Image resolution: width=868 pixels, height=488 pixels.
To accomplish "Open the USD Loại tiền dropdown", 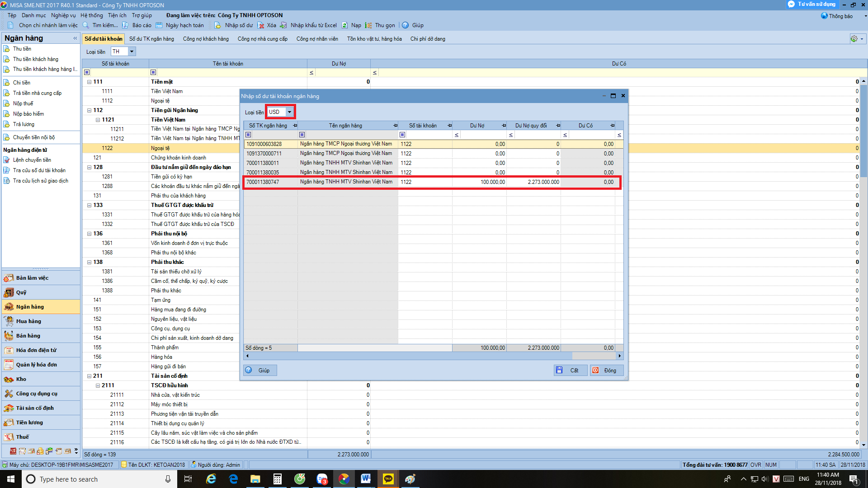I will click(289, 112).
